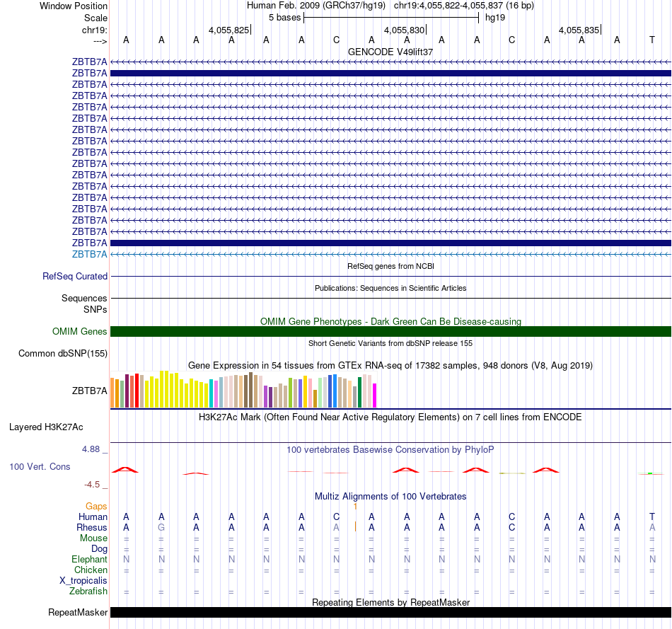Image resolution: width=672 pixels, height=629 pixels.
Task: Click position marker 4,055,830
Action: pos(404,30)
